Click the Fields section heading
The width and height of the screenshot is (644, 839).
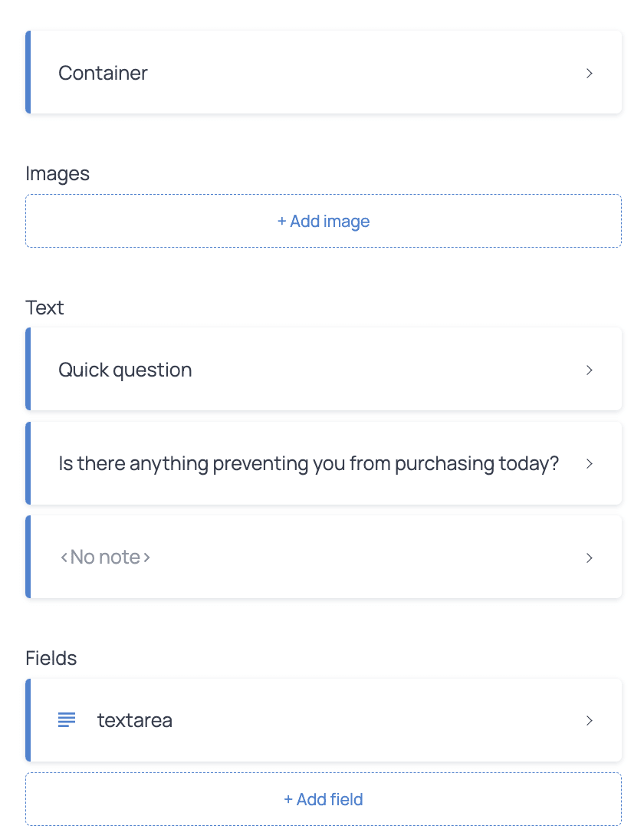[x=51, y=658]
